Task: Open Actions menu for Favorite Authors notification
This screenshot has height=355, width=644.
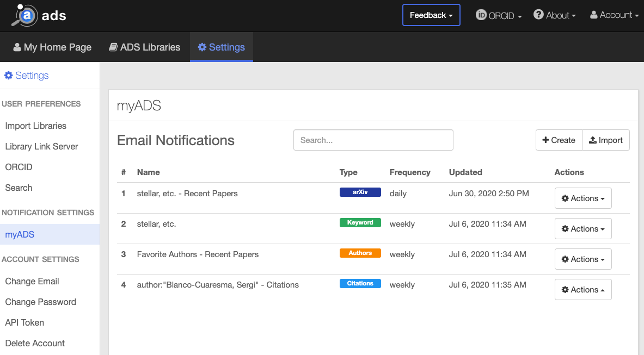Action: 583,259
